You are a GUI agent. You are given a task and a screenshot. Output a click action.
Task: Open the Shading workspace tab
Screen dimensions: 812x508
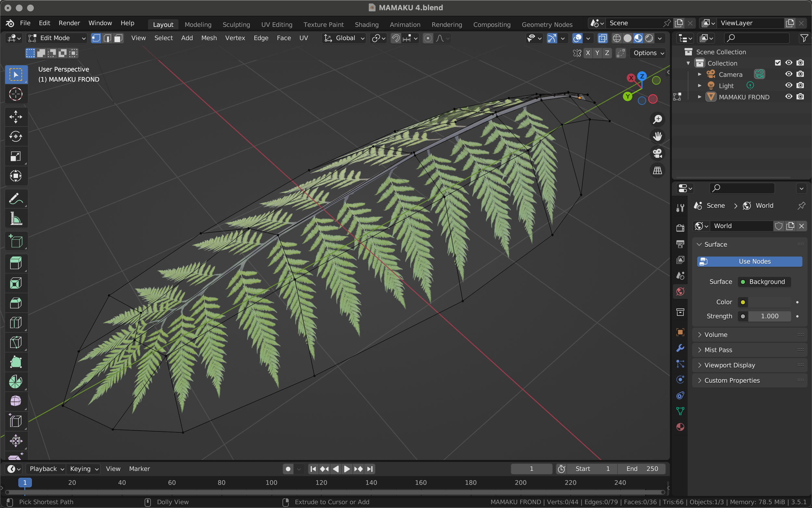coord(366,24)
